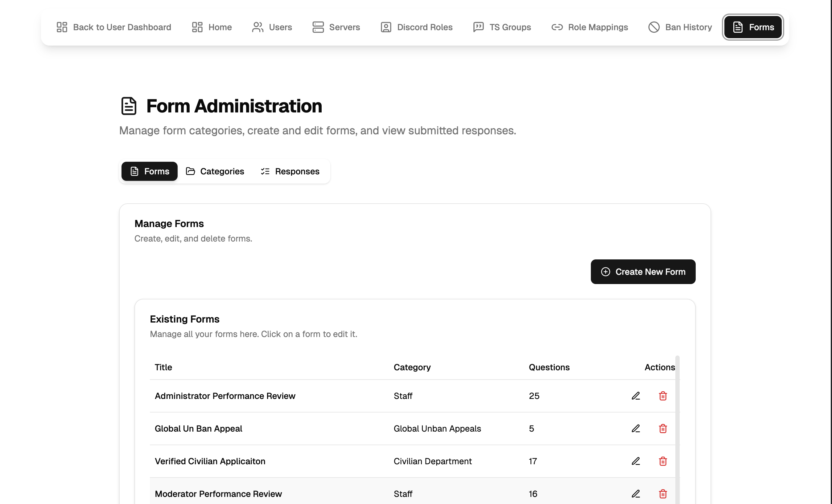Open the Users nav item
This screenshot has width=832, height=504.
click(272, 27)
